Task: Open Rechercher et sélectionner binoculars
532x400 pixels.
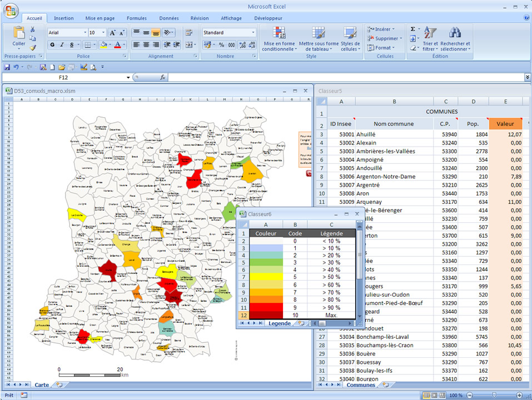Action: [455, 39]
